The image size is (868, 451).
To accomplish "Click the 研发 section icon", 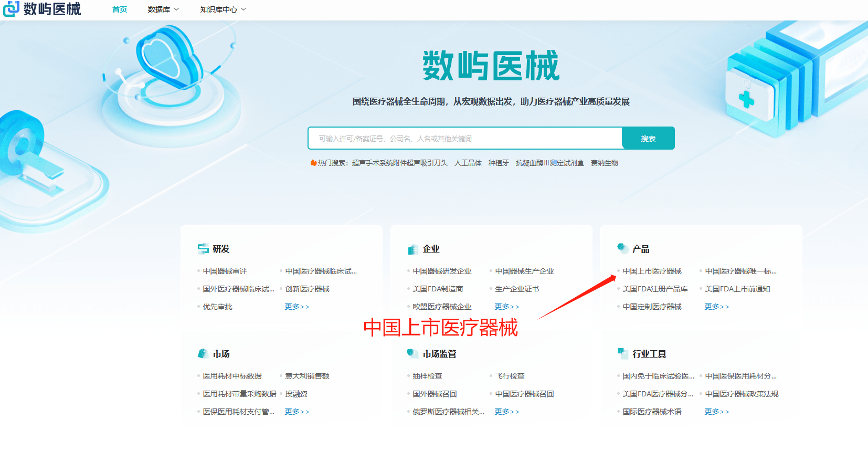I will [203, 249].
